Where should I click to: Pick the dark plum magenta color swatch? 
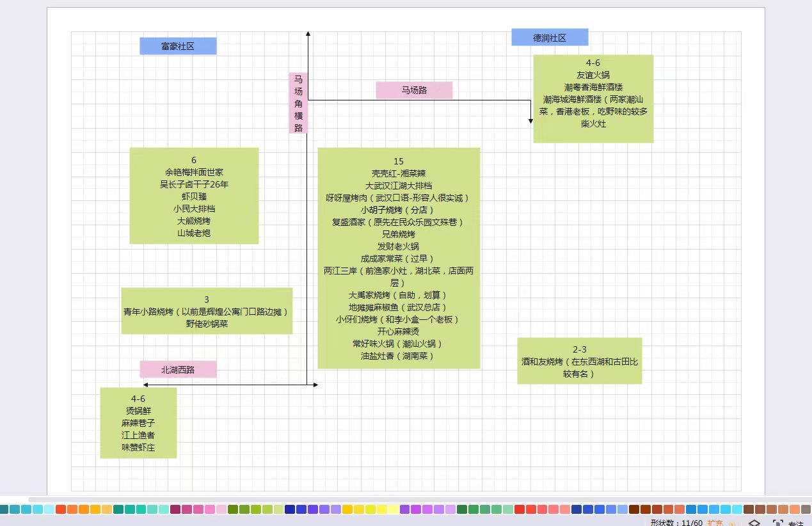(x=175, y=509)
